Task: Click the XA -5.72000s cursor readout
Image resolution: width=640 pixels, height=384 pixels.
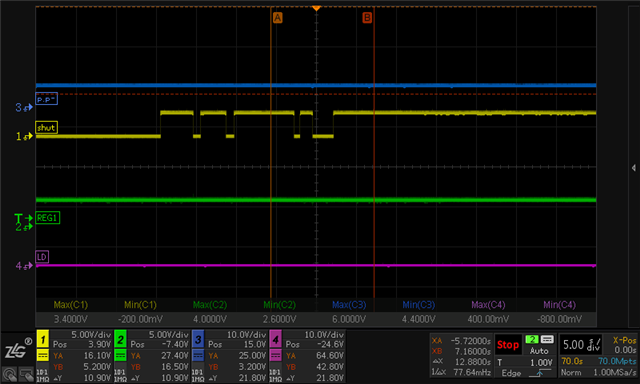Action: point(461,340)
